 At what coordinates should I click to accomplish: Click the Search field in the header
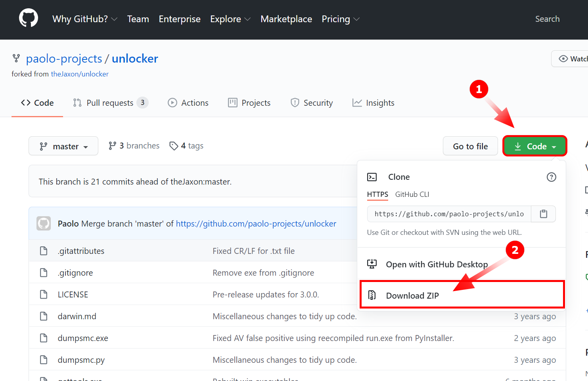click(548, 19)
